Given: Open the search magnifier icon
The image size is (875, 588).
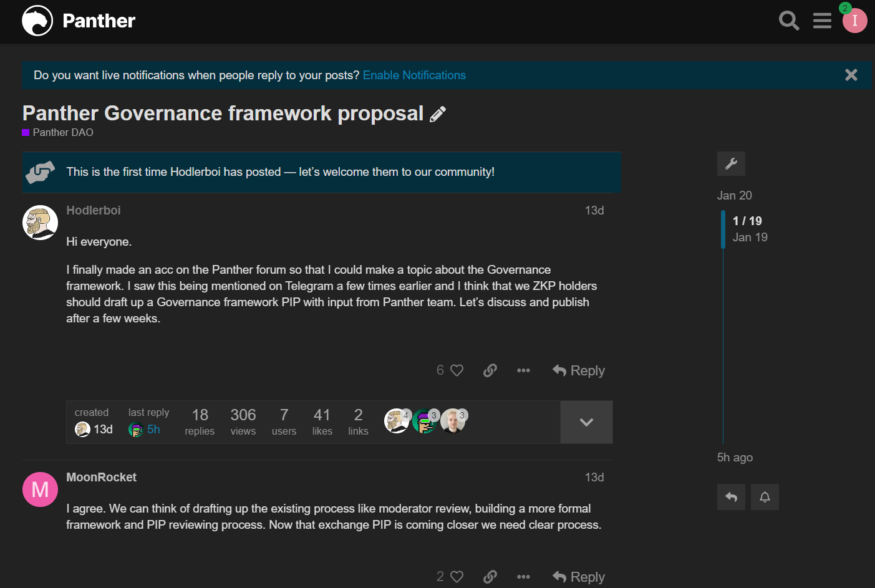Looking at the screenshot, I should click(x=789, y=21).
